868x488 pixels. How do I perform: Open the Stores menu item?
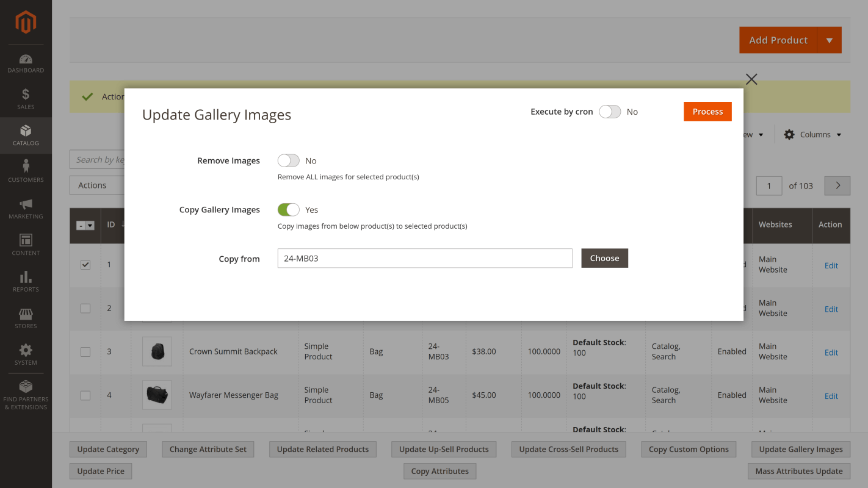[26, 318]
